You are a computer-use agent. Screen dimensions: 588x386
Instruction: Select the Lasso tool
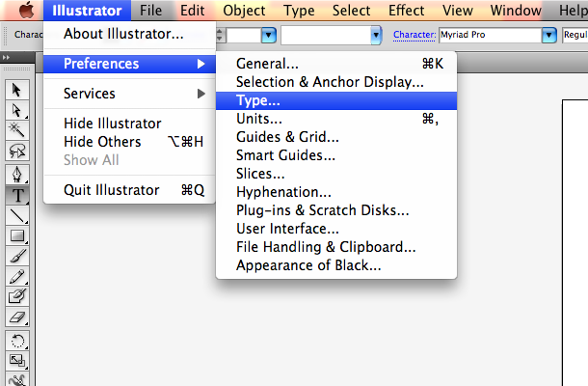tap(17, 151)
